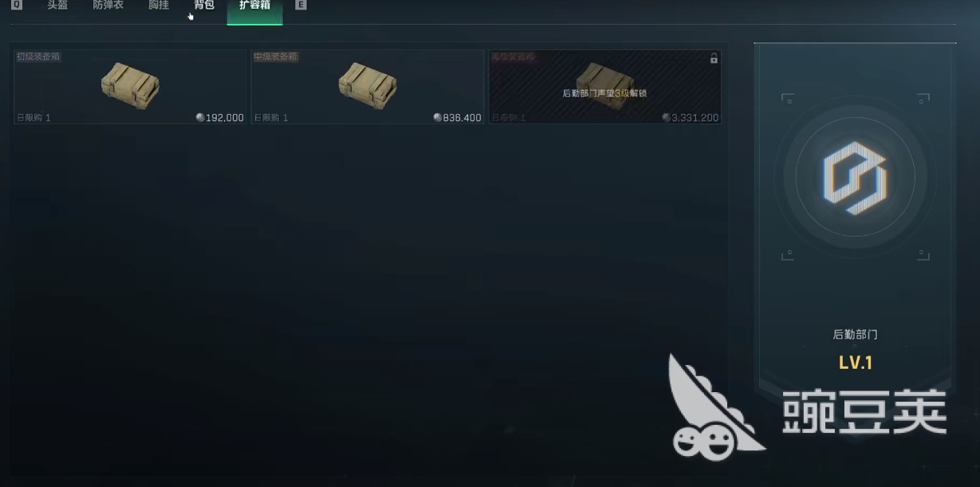Click the 初级装备箱 title label
980x487 pixels.
38,57
